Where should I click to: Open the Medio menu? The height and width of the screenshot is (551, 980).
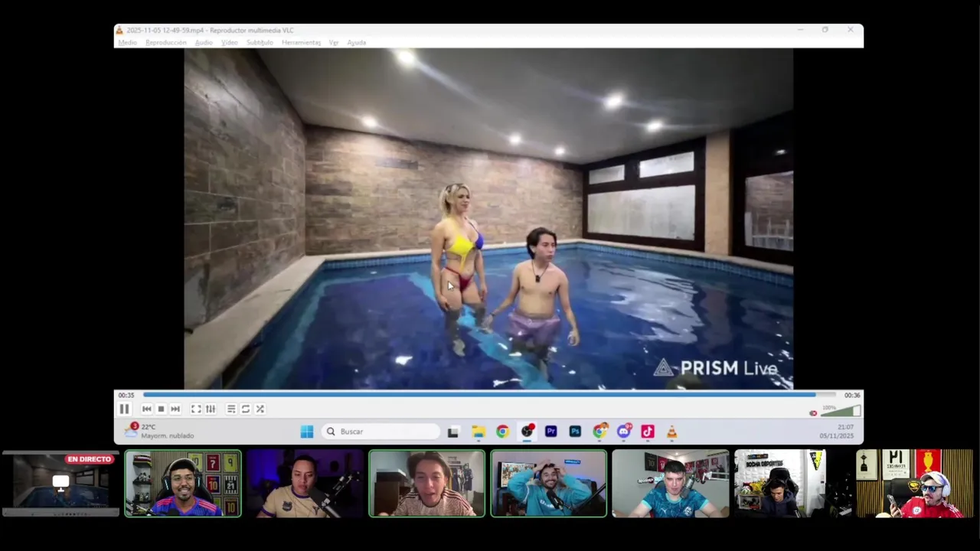tap(128, 42)
